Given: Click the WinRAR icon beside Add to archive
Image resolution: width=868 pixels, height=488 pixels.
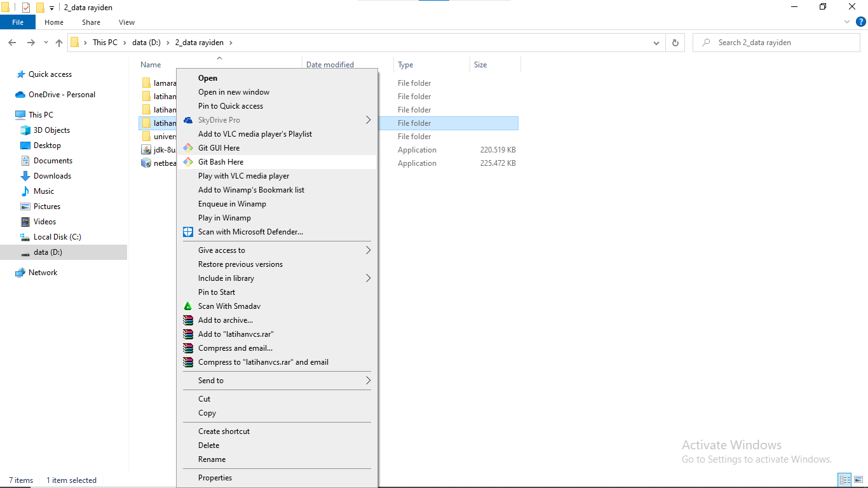Looking at the screenshot, I should pyautogui.click(x=188, y=320).
